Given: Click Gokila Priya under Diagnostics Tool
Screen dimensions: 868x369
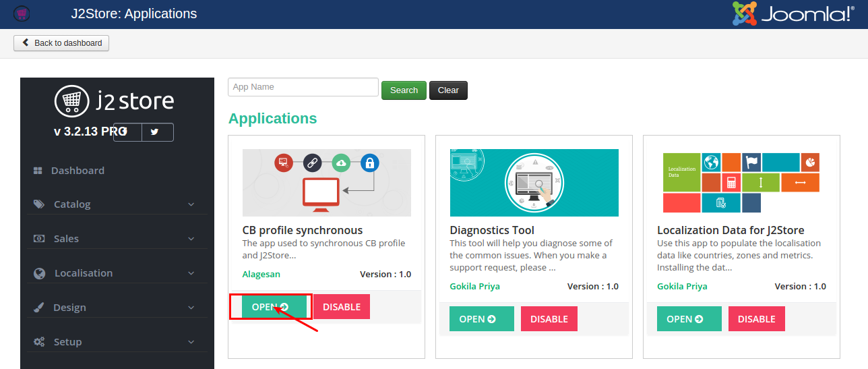Looking at the screenshot, I should pos(475,287).
